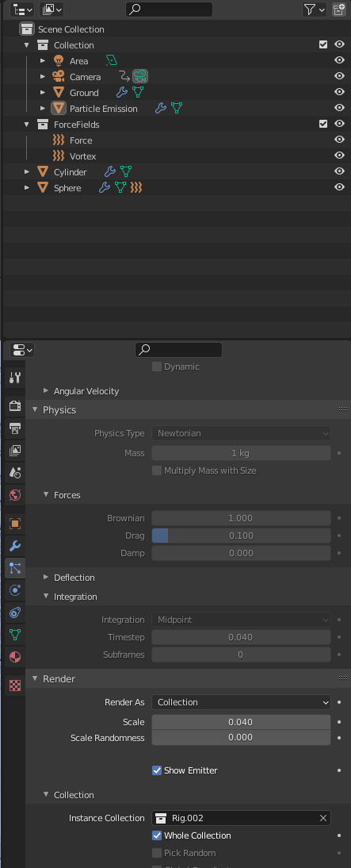351x868 pixels.
Task: Hide the Camera in viewport
Action: [339, 76]
